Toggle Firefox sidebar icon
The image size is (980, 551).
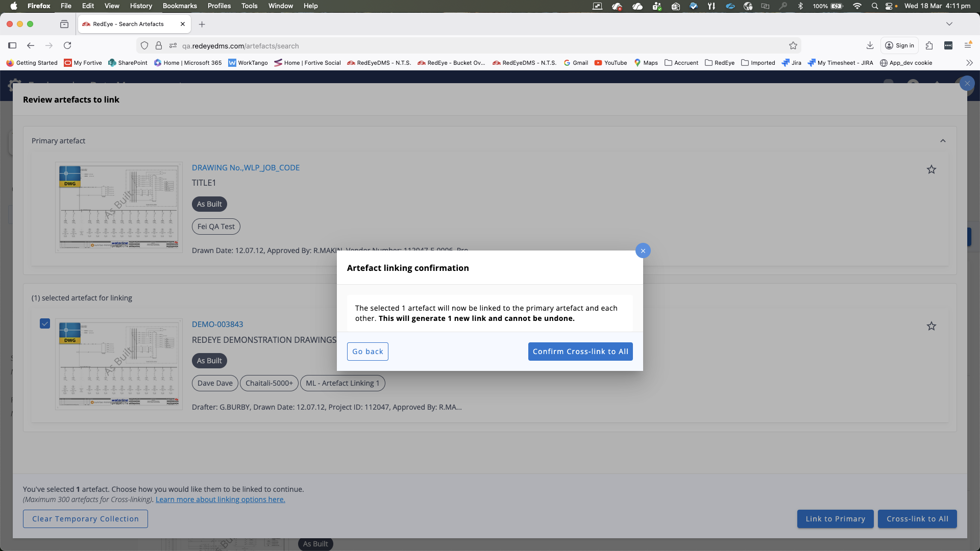point(12,45)
